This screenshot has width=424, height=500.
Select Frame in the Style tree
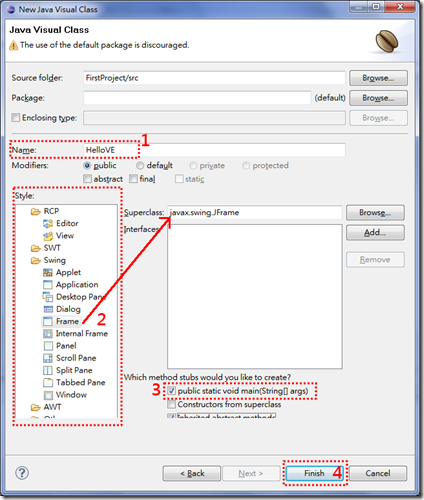(67, 322)
